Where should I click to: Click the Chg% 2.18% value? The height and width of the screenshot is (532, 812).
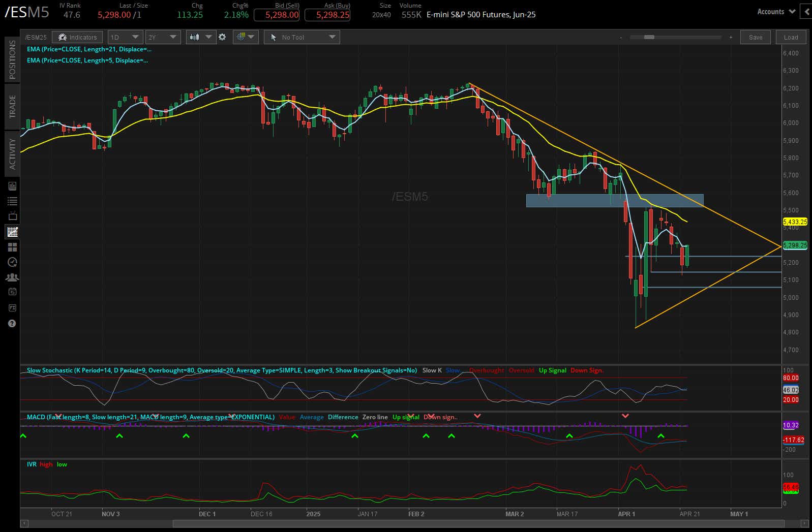[236, 15]
